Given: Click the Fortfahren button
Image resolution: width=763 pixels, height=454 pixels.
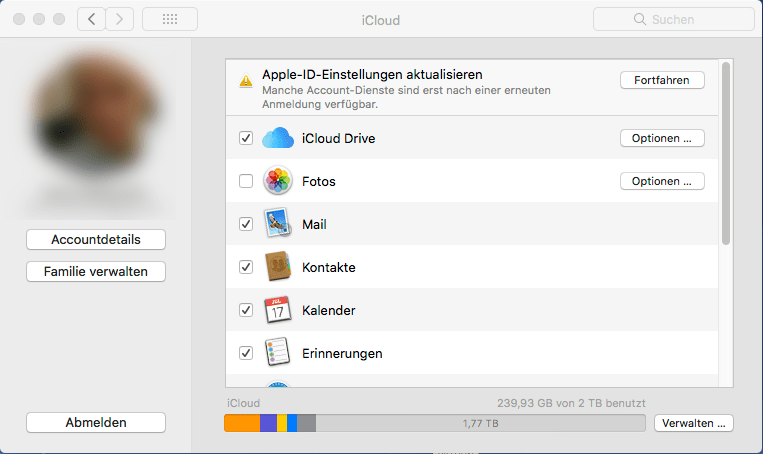Looking at the screenshot, I should 662,80.
